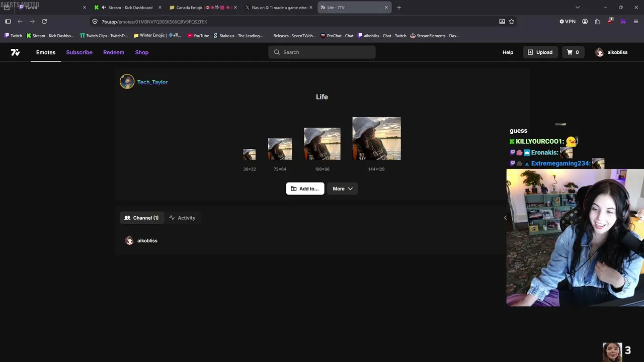Click the red extension with badge
Screen dimensions: 644x362
610,21
